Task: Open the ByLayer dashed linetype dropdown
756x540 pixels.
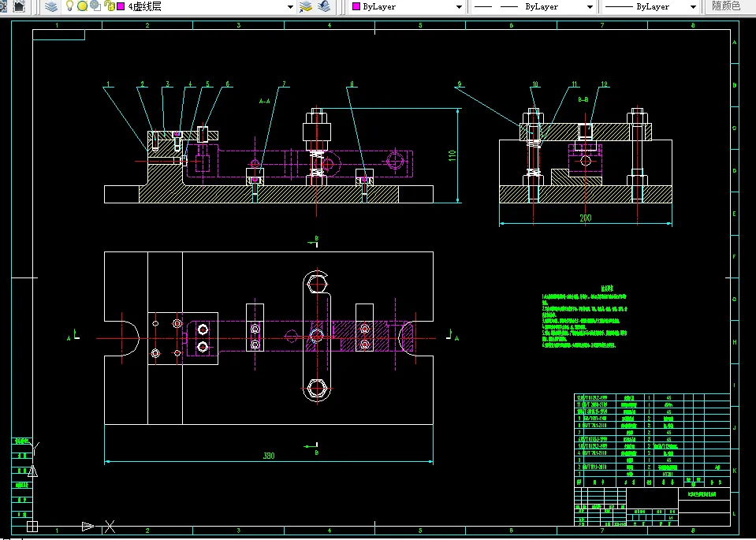Action: [x=590, y=7]
